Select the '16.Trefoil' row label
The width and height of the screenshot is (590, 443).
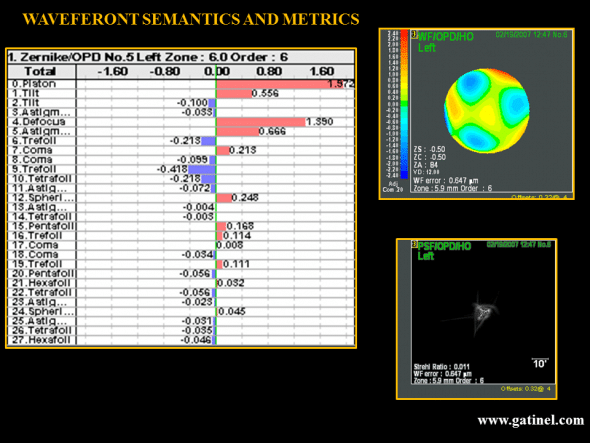tap(37, 236)
